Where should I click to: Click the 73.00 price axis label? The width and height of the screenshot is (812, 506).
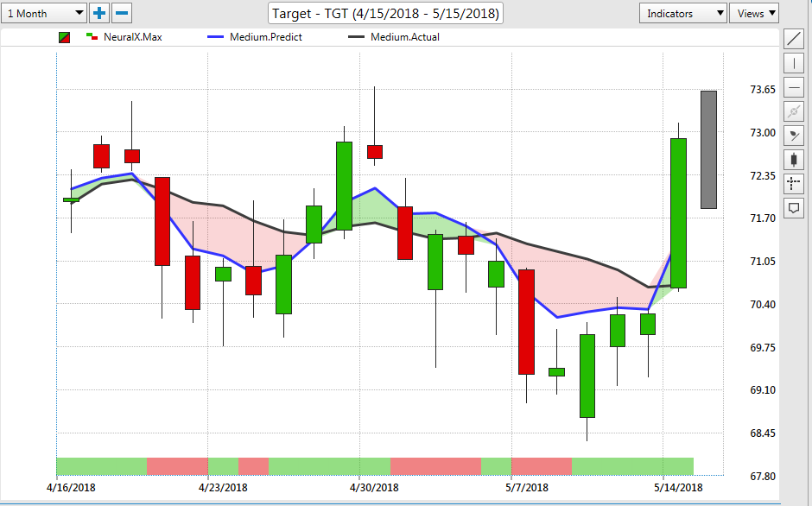coord(763,133)
